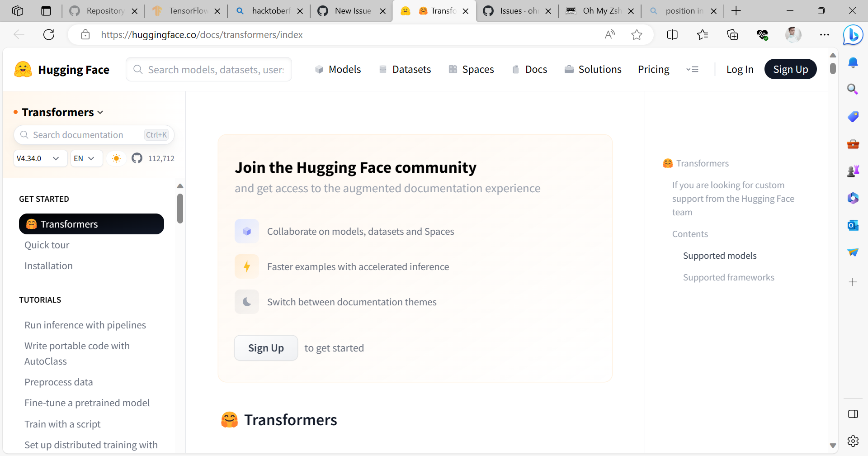Open Outlook from the Edge sidebar
The width and height of the screenshot is (868, 456).
point(853,225)
